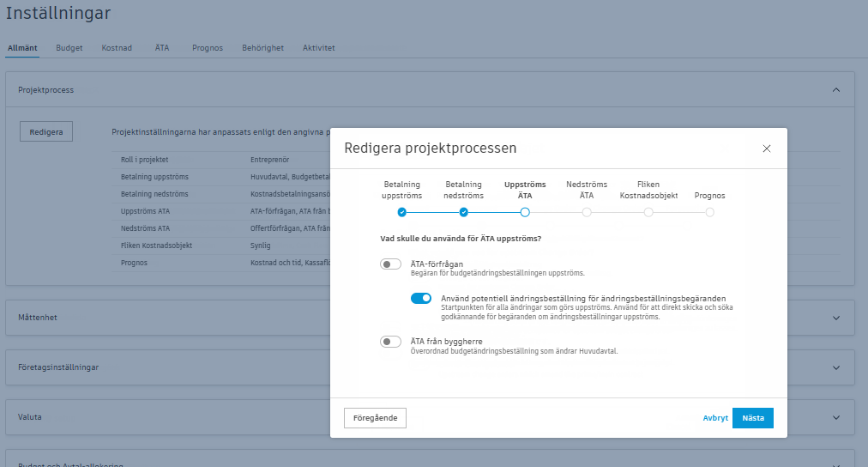Click the Måttenhet section title

point(38,318)
